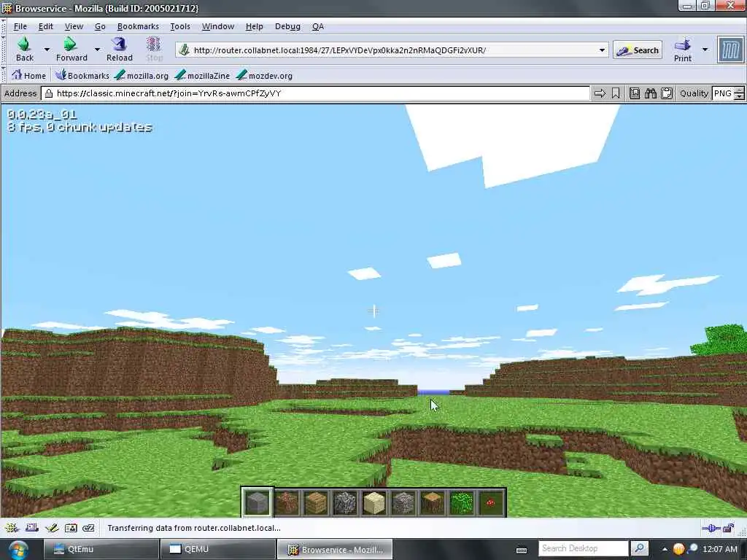
Task: Select the stone block in the hotbar
Action: tap(258, 502)
